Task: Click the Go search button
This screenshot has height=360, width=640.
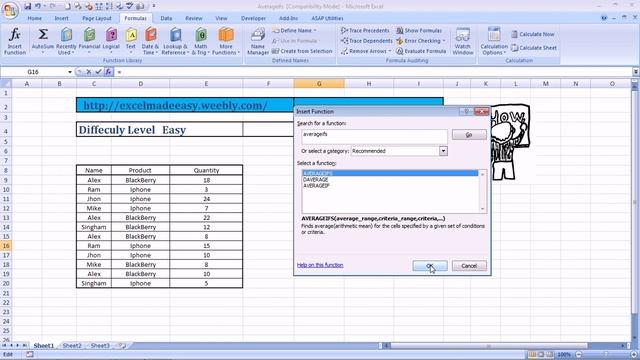Action: coord(469,135)
